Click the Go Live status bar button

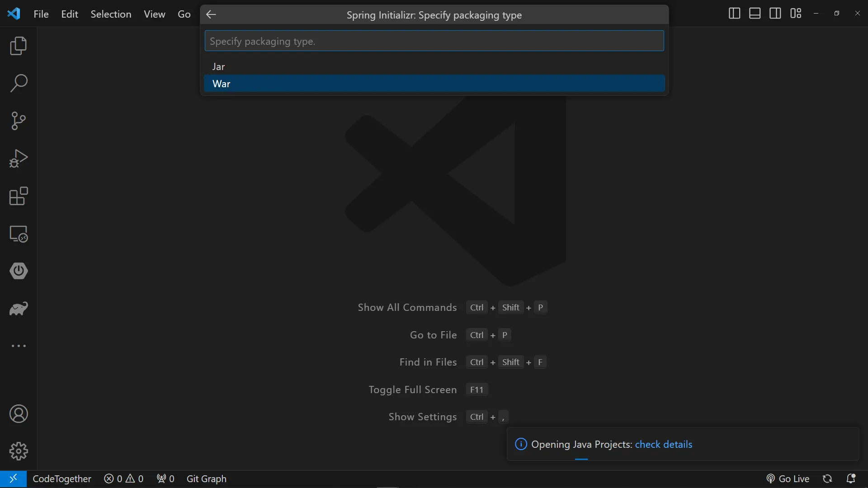[x=788, y=479]
